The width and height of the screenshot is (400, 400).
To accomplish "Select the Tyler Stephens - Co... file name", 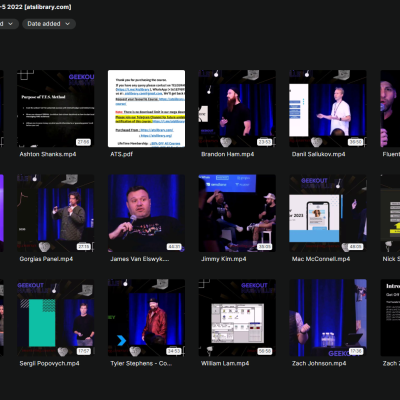I will pyautogui.click(x=141, y=364).
